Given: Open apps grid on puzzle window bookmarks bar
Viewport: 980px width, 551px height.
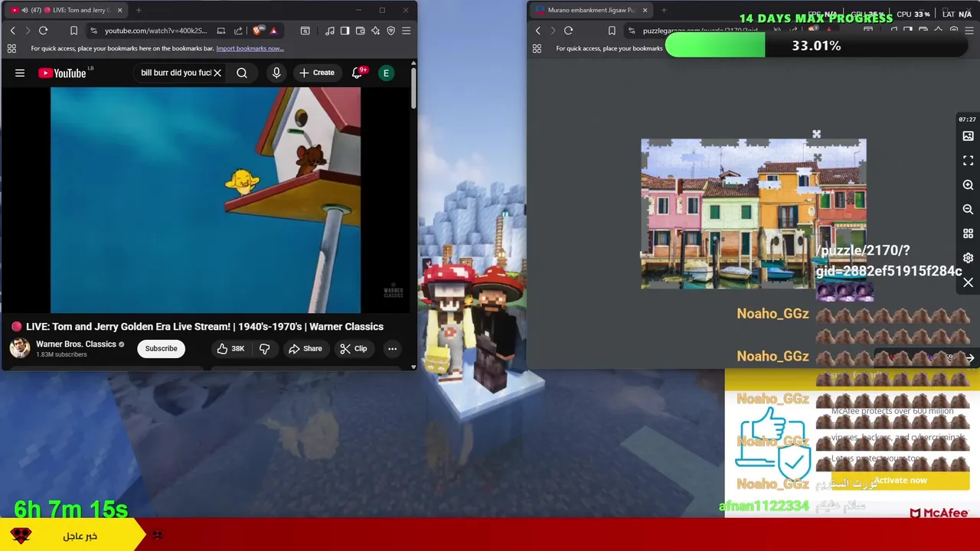Looking at the screenshot, I should [x=537, y=48].
